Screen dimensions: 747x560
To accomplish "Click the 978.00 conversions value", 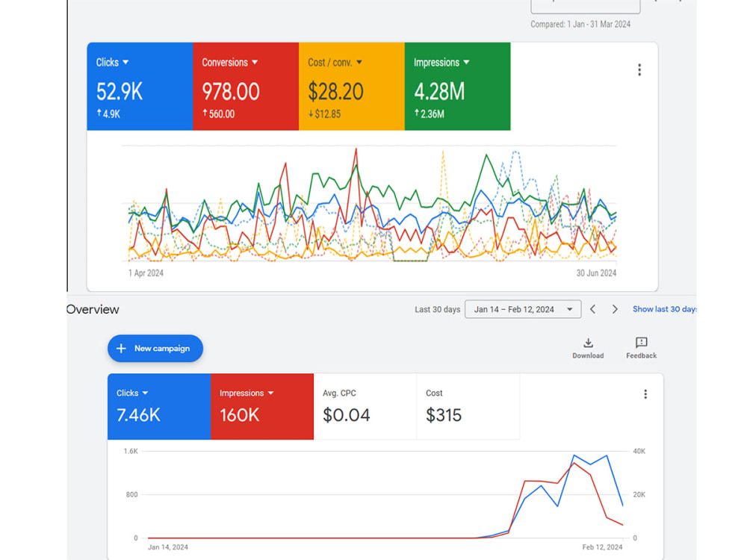I will (231, 91).
